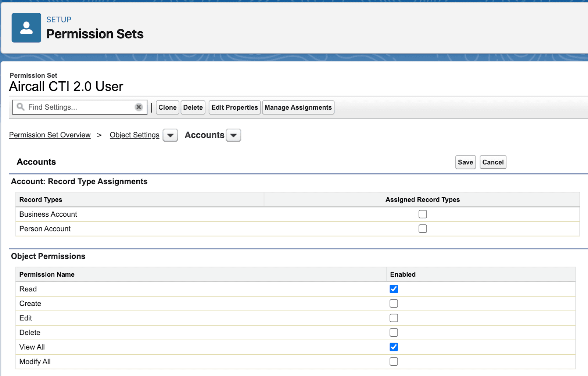Viewport: 588px width, 376px height.
Task: Check the Business Account record type
Action: pos(423,214)
